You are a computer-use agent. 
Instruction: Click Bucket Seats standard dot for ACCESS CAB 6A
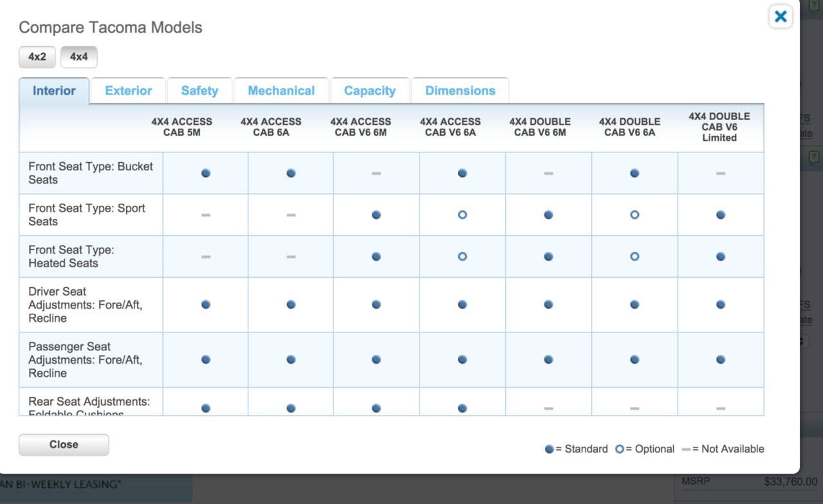click(291, 173)
